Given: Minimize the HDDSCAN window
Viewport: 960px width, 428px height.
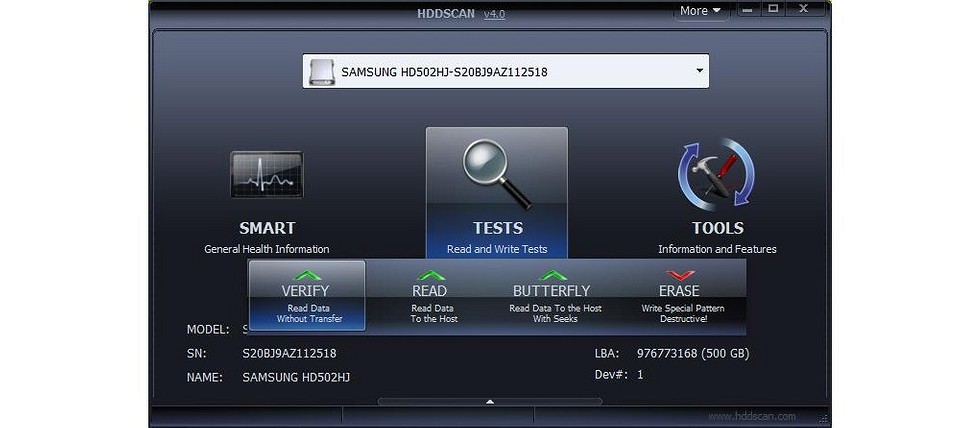Looking at the screenshot, I should [747, 9].
